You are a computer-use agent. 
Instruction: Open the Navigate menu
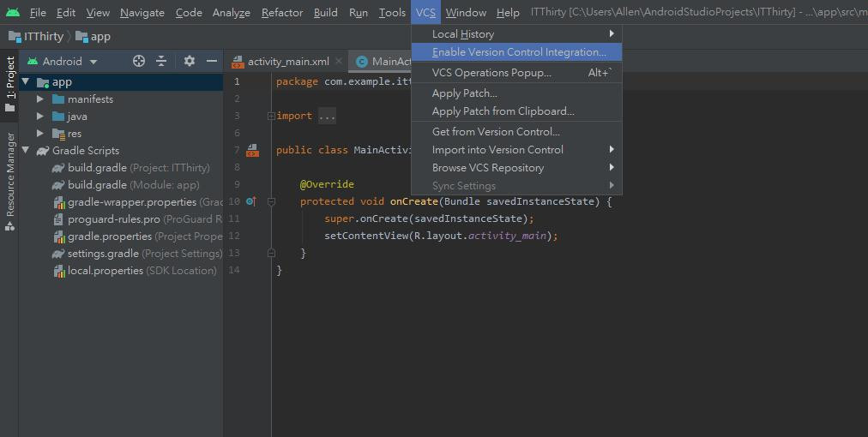point(142,12)
